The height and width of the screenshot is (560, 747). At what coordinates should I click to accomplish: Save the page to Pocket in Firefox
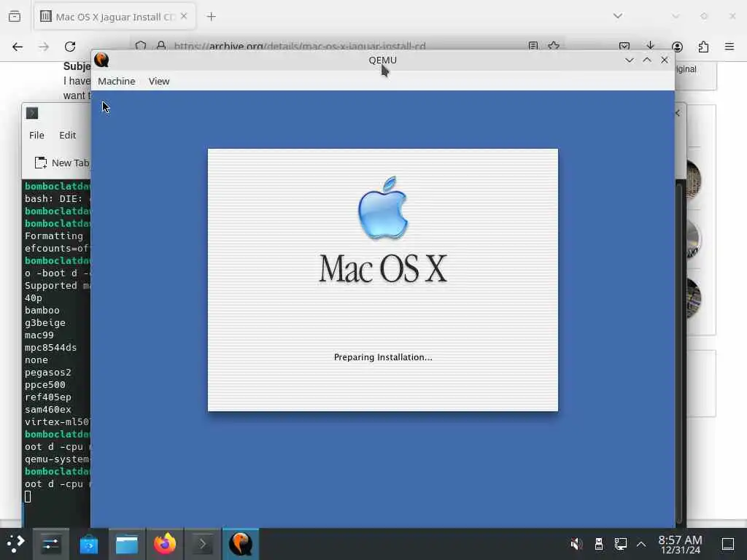click(624, 46)
